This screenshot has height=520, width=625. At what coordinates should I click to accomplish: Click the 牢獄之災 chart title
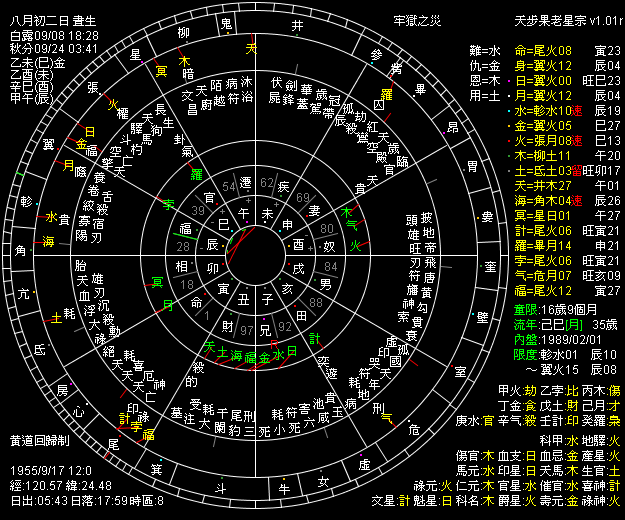coord(417,21)
